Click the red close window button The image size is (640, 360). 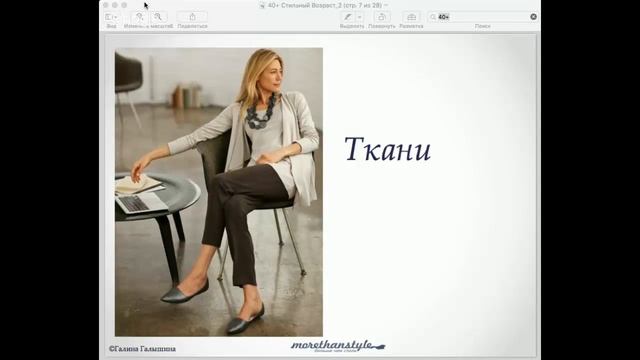[x=105, y=5]
